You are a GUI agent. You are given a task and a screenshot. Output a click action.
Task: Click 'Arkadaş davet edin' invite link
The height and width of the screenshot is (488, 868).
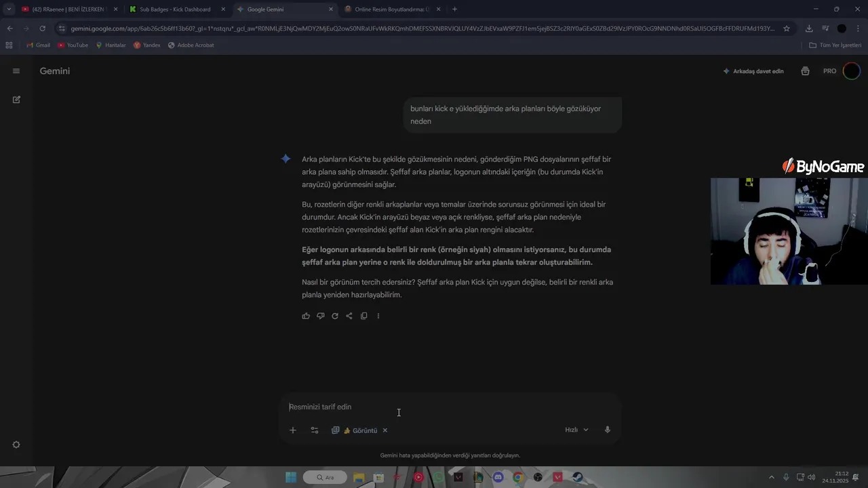[753, 71]
